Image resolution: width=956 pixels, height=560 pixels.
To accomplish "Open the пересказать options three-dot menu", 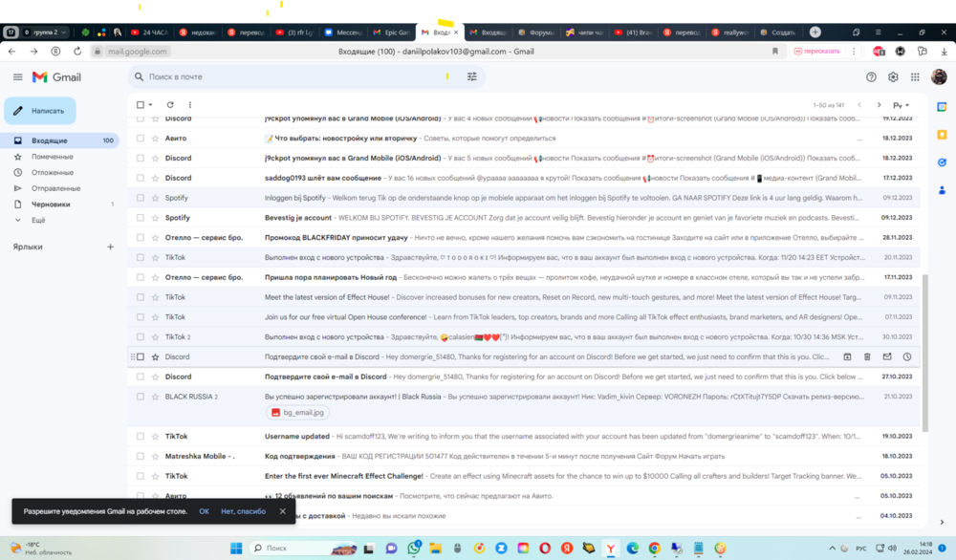I will click(x=854, y=52).
